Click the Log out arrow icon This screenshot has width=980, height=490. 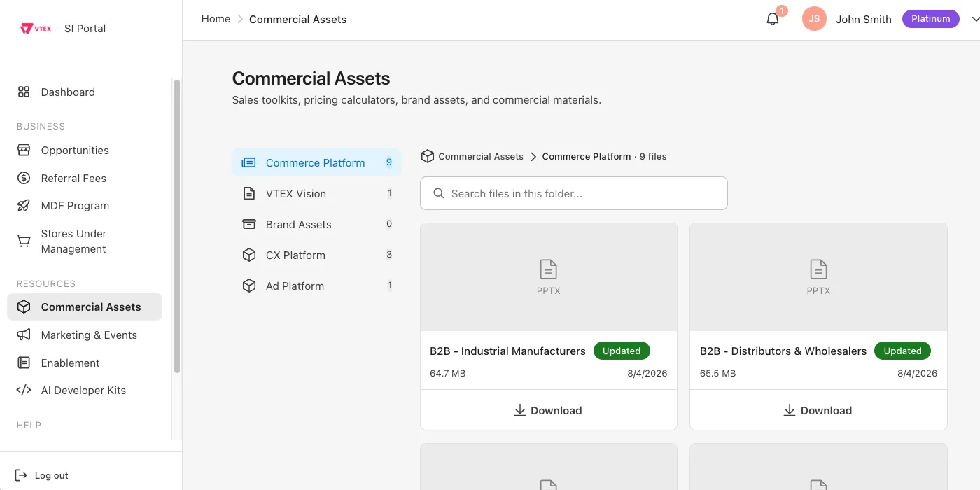pos(21,475)
